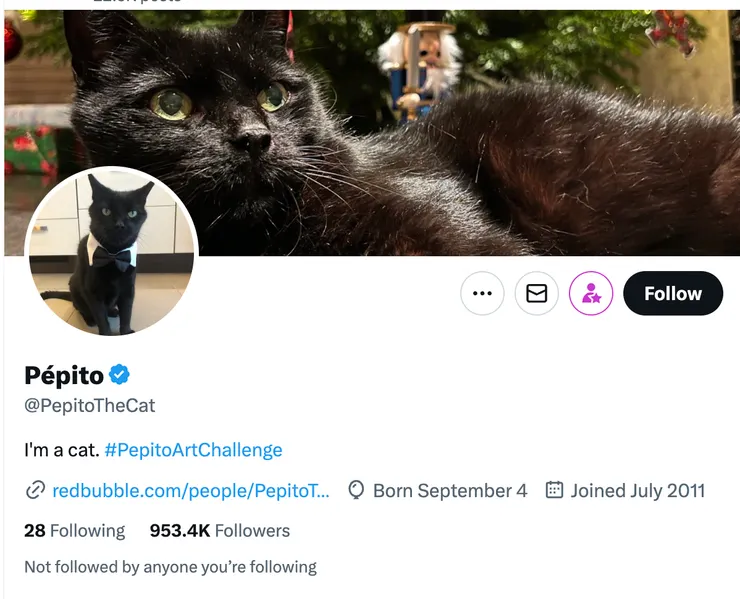
Task: View the 28 Following list
Action: 75,531
